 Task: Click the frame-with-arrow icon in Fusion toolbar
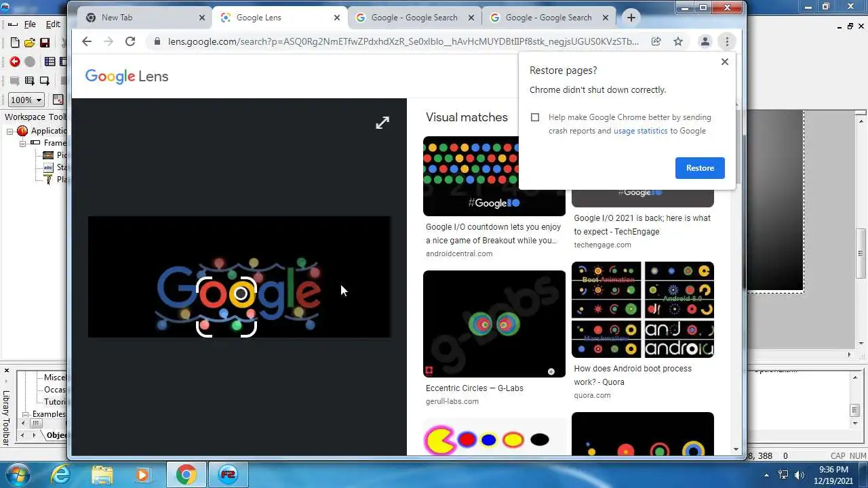click(45, 81)
